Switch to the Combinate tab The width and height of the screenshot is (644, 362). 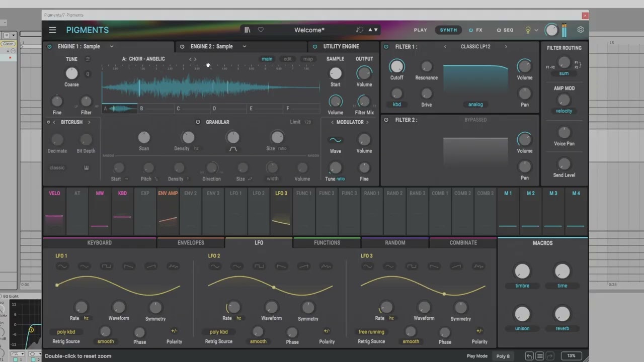pyautogui.click(x=463, y=243)
